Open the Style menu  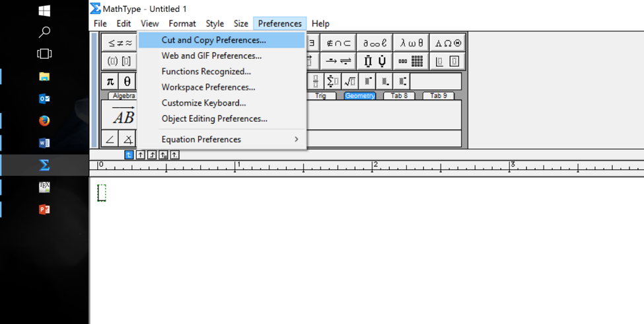[215, 23]
